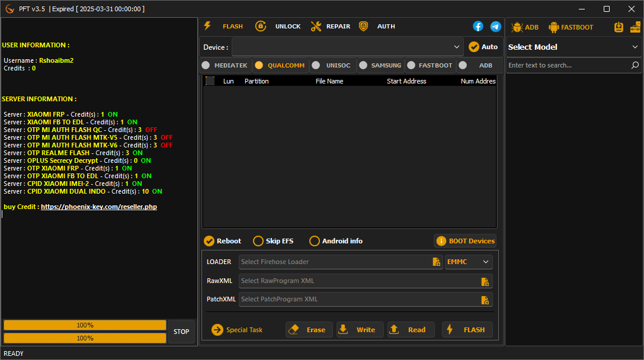
Task: Open the FASTBOOT android tool
Action: click(x=553, y=27)
